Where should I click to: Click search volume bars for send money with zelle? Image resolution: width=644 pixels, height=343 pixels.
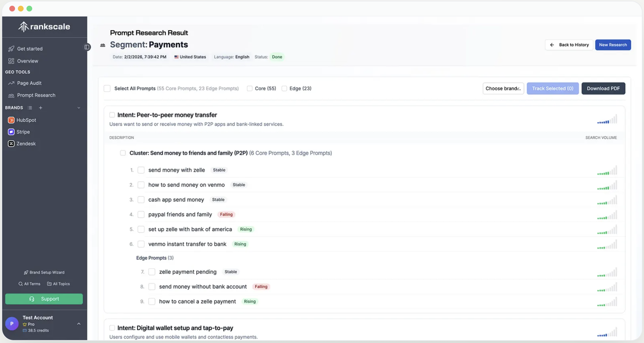click(607, 170)
